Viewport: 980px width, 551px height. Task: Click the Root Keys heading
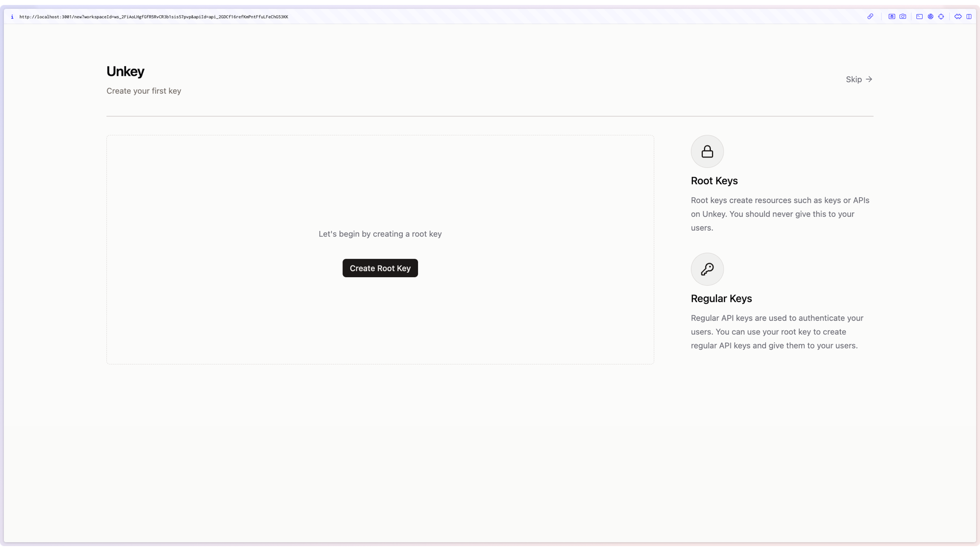(714, 181)
